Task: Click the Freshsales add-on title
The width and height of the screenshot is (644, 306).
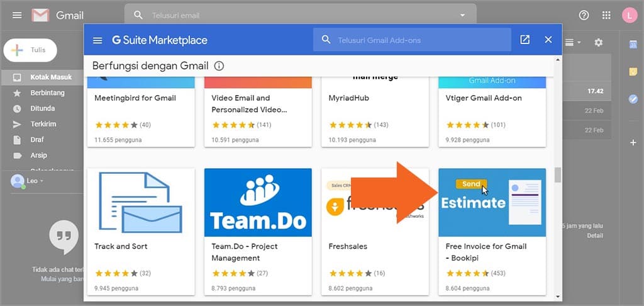Action: click(348, 246)
